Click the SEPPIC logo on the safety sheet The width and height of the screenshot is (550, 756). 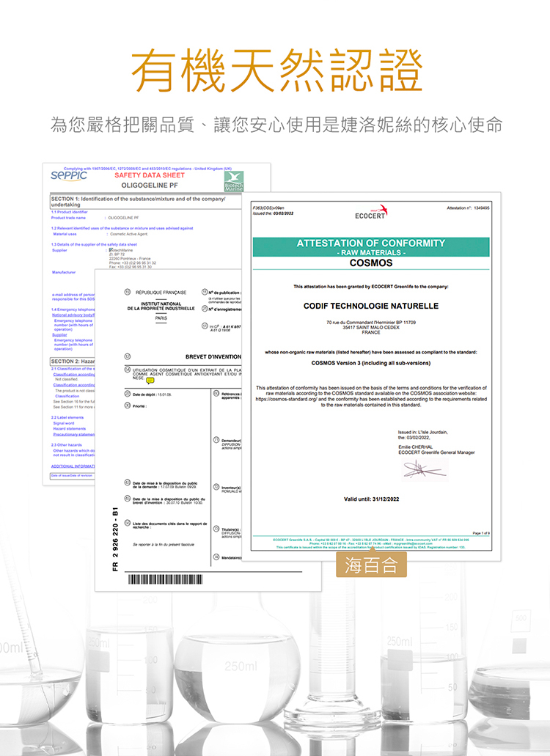pos(68,175)
